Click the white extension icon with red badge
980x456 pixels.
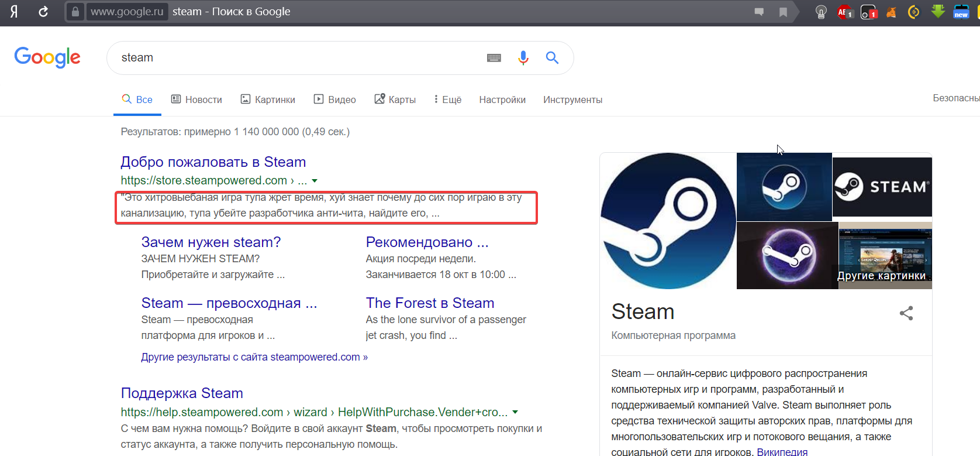click(x=869, y=12)
